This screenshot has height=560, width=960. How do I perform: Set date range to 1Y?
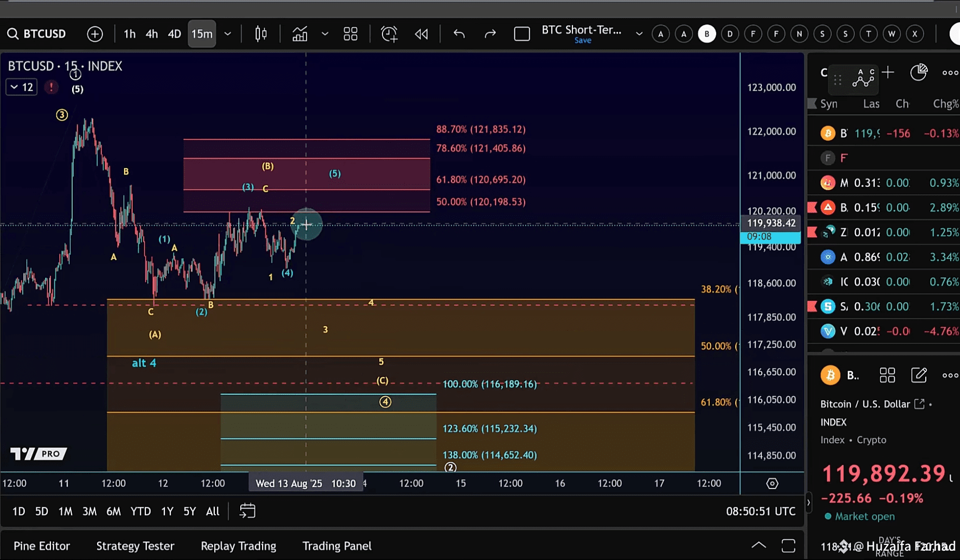(167, 511)
